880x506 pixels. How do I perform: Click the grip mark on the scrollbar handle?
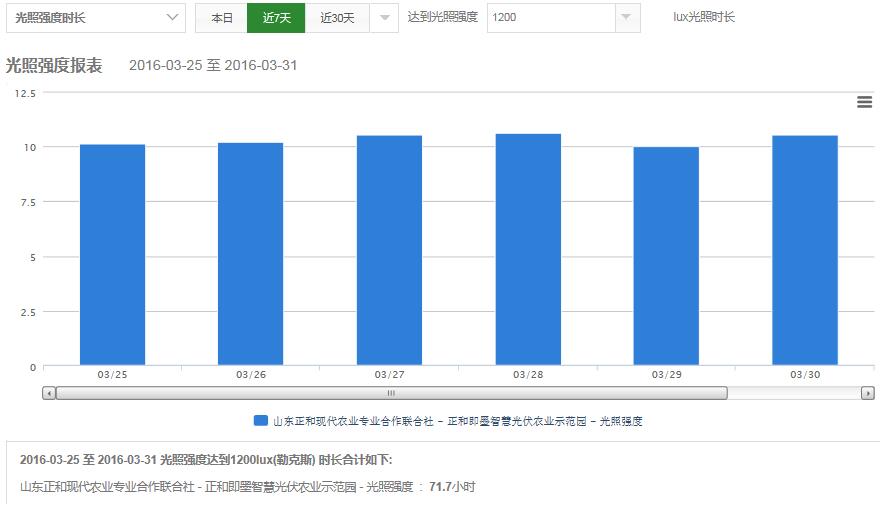[391, 393]
